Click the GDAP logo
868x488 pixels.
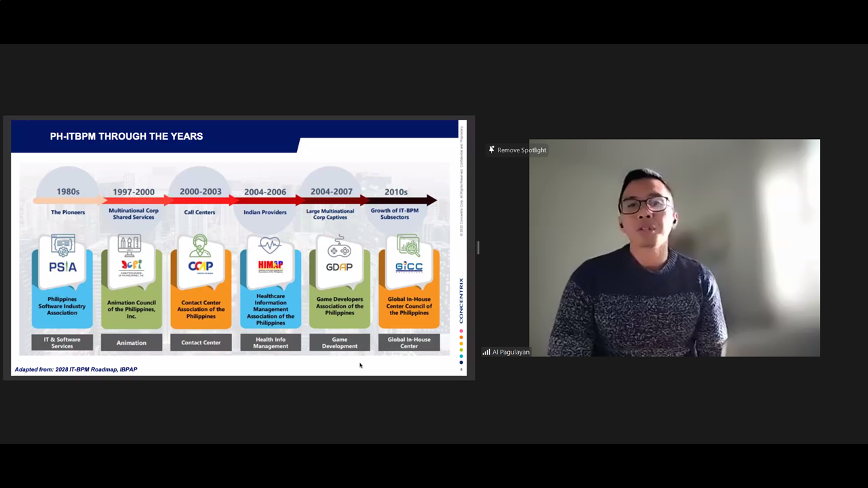click(x=339, y=267)
